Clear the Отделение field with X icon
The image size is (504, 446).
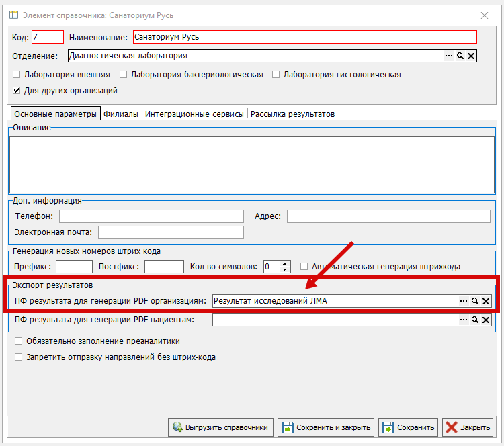point(471,56)
